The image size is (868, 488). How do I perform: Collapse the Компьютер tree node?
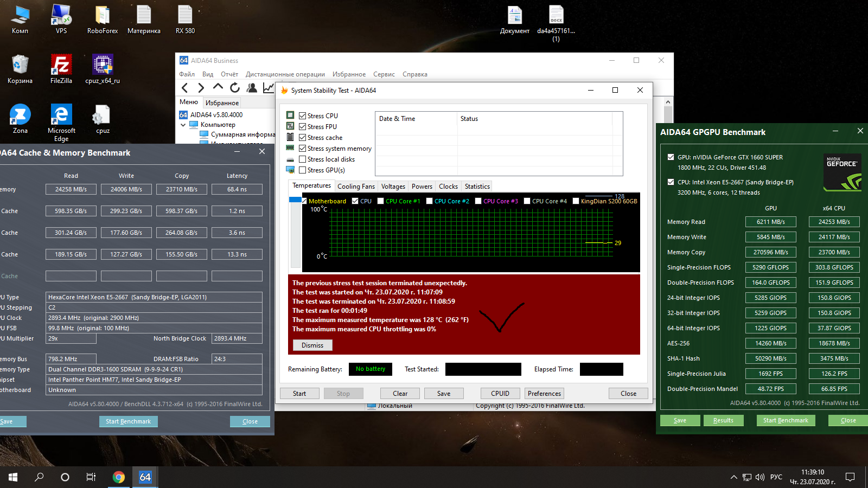pos(183,125)
